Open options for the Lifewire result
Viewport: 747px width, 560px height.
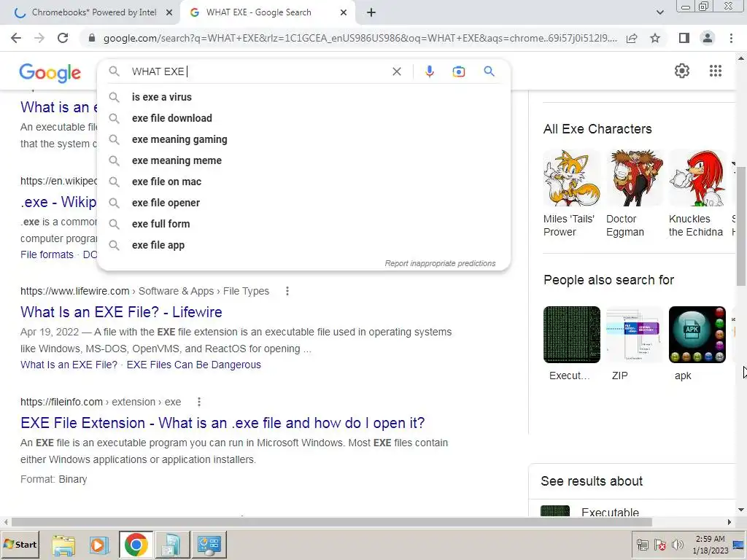pos(287,291)
